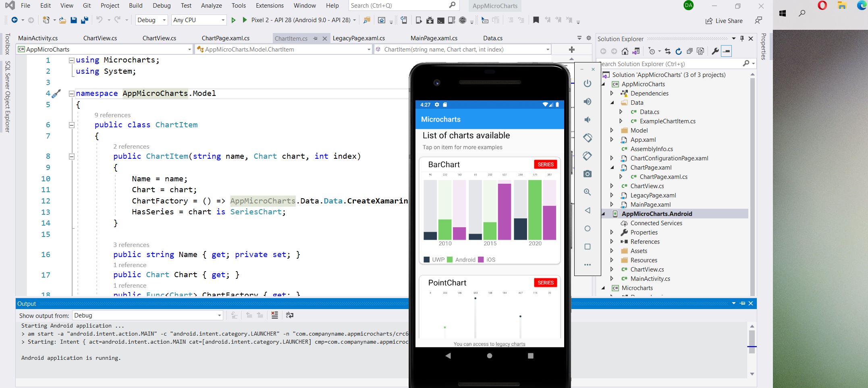Toggle Word Wrap in the Output panel
This screenshot has height=388, width=868.
(x=289, y=315)
